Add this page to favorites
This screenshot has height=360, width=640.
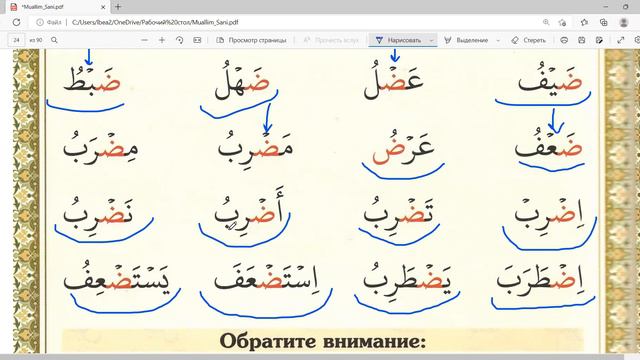tap(563, 22)
